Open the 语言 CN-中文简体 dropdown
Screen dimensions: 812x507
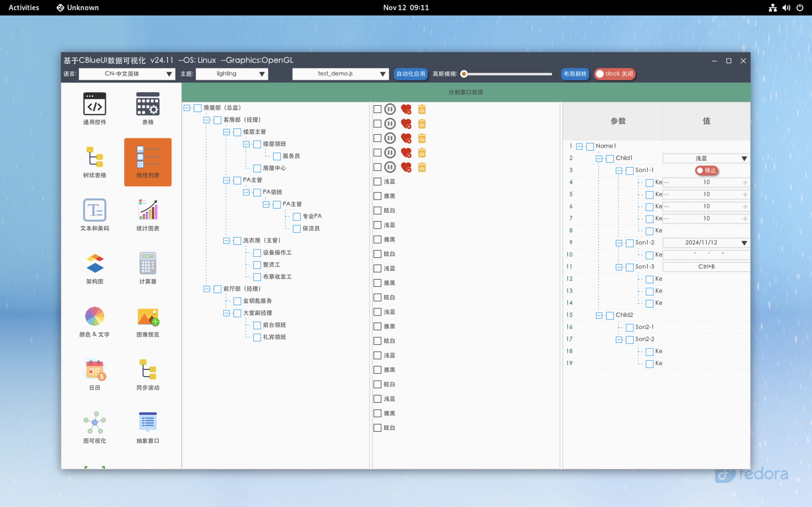pos(127,74)
